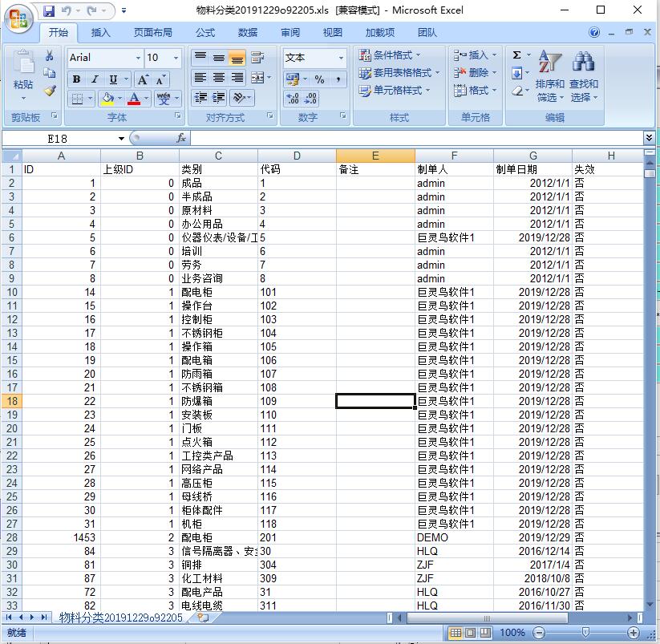Click the percent style icon
Screen dimensions: 660x644
click(319, 79)
